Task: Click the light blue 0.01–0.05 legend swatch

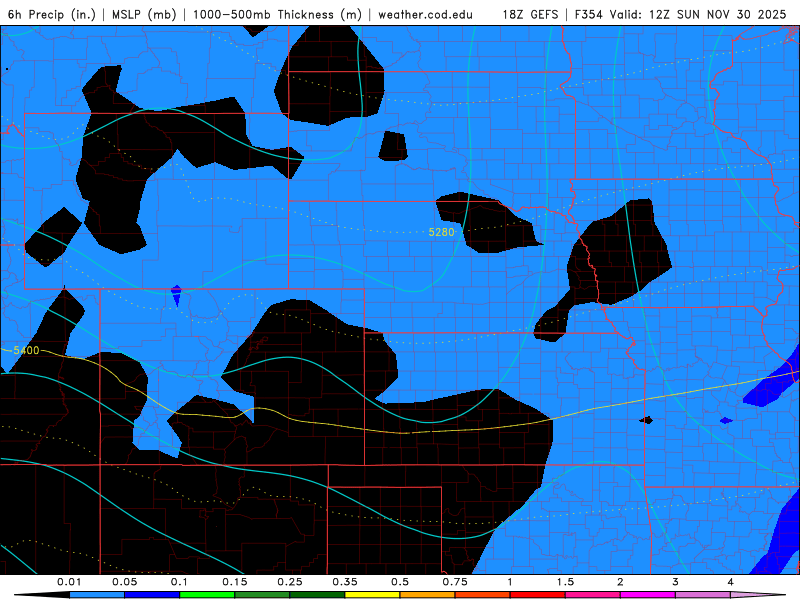Action: pos(97,595)
